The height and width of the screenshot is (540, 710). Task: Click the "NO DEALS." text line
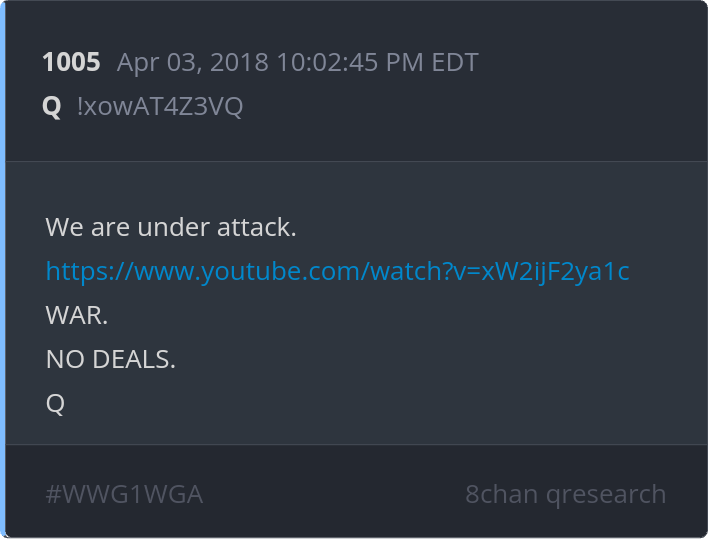click(110, 359)
